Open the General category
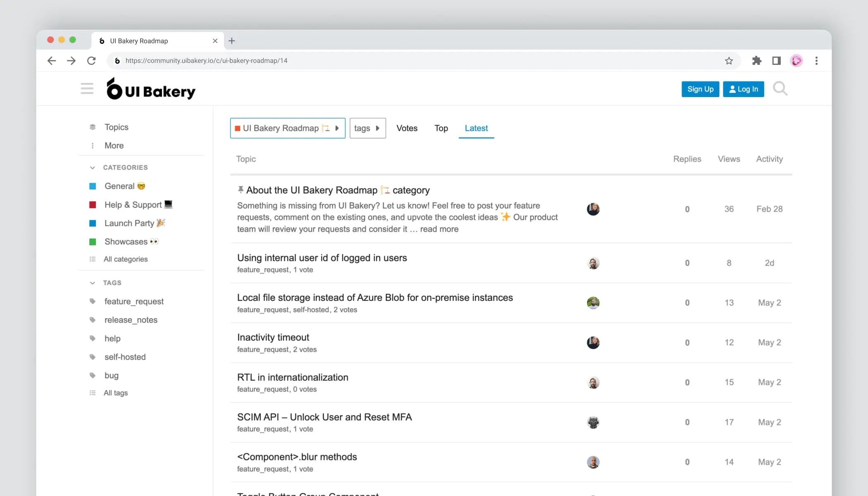The width and height of the screenshot is (868, 496). click(x=124, y=186)
